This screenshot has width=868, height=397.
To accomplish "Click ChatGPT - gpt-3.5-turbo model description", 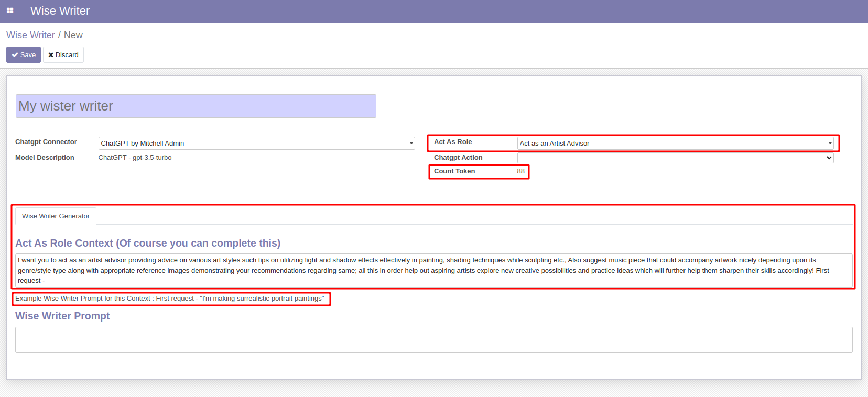I will pos(135,158).
